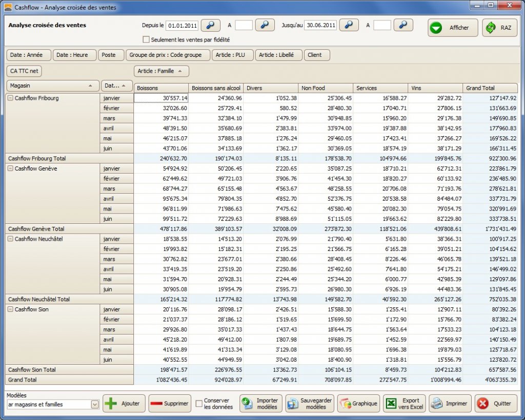Click the red minus Supprimer icon
This screenshot has height=420, width=525.
(x=156, y=404)
